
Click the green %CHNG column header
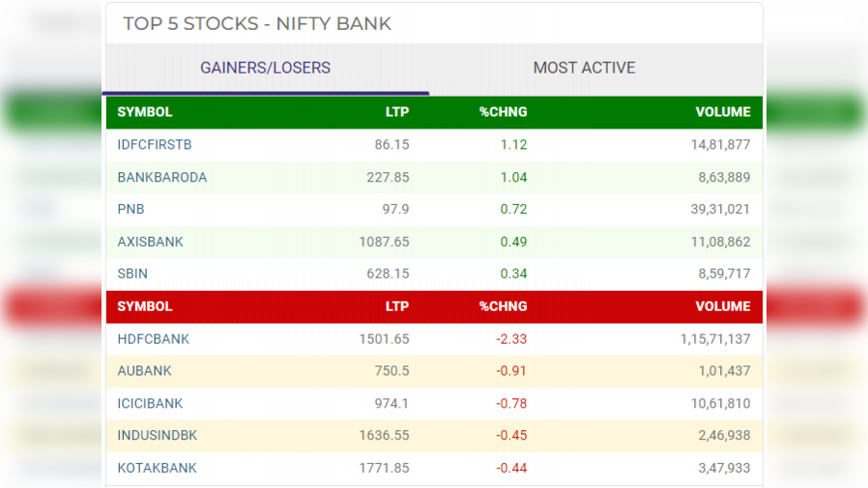click(503, 112)
